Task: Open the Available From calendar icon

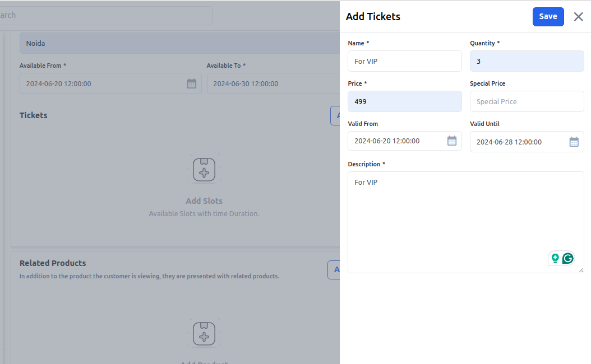Action: click(192, 84)
